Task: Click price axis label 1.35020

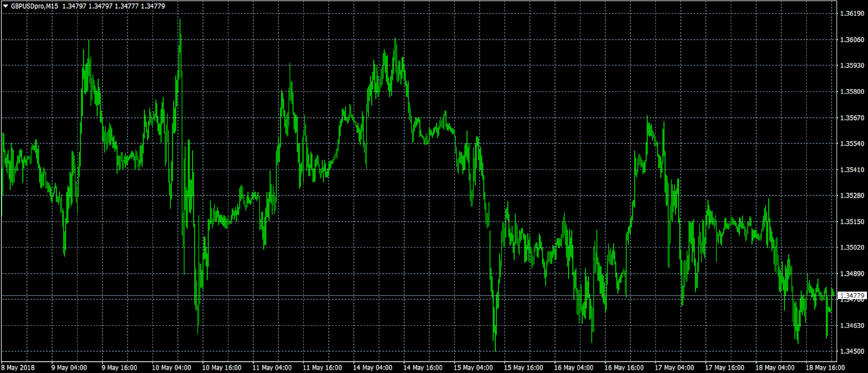Action: coord(852,248)
